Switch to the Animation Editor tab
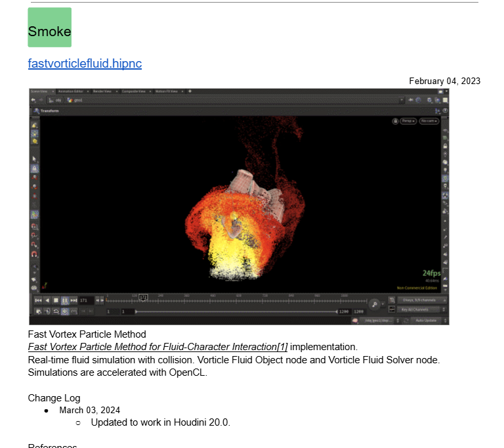Image resolution: width=504 pixels, height=448 pixels. [70, 91]
